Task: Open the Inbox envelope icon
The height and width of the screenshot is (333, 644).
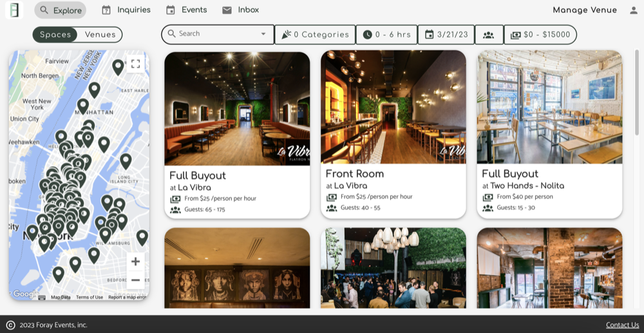Action: (x=227, y=10)
